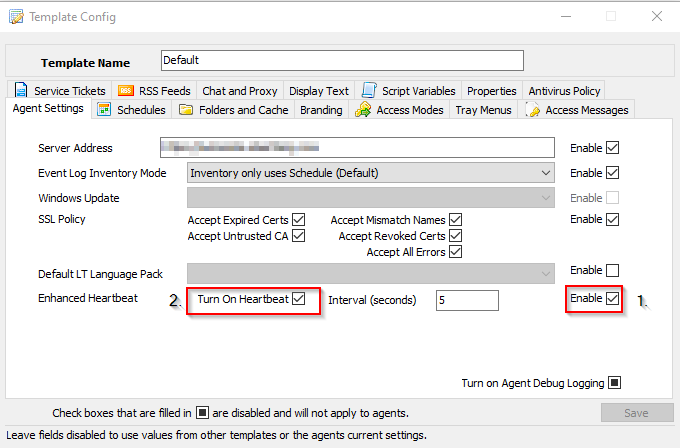680x448 pixels.
Task: Toggle Accept Expired Certs checkbox
Action: (x=298, y=220)
